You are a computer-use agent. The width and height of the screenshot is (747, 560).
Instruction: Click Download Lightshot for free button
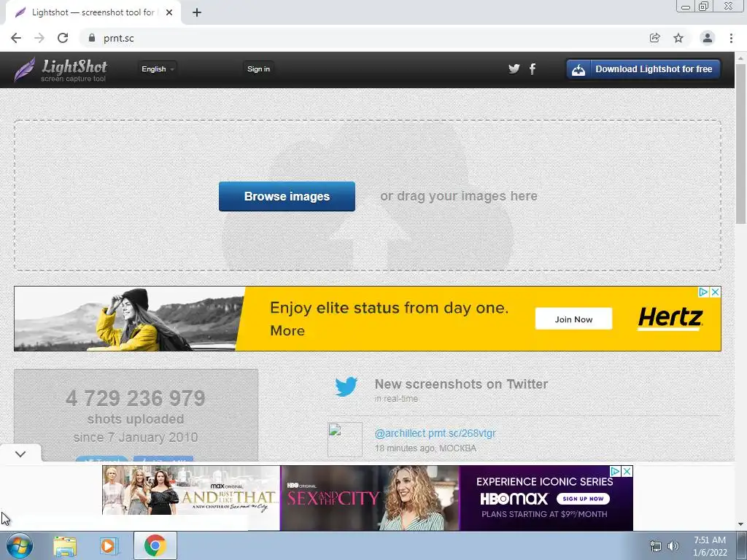643,69
